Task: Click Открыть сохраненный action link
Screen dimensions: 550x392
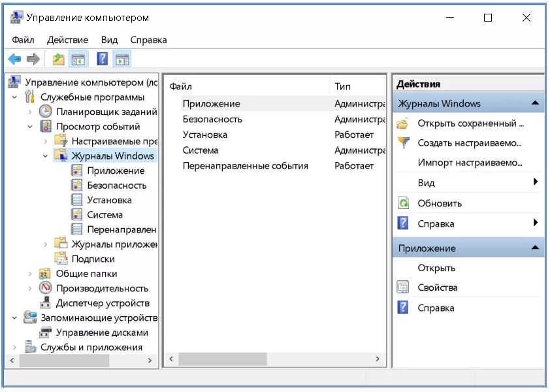Action: point(470,123)
